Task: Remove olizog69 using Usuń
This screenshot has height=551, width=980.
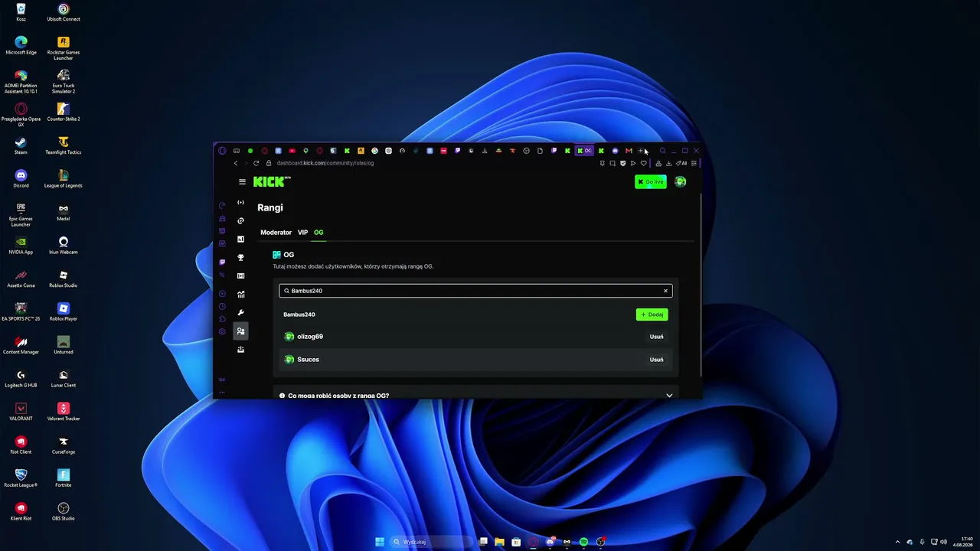Action: pos(656,337)
